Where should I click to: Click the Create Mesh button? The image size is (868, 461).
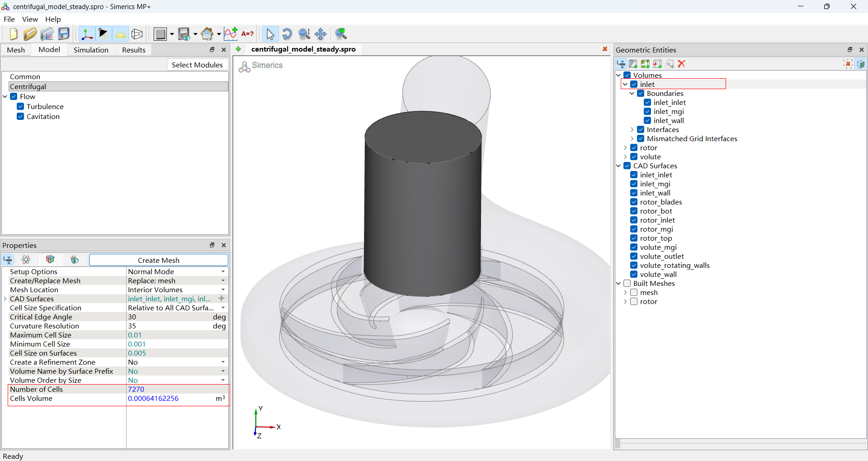pos(159,260)
